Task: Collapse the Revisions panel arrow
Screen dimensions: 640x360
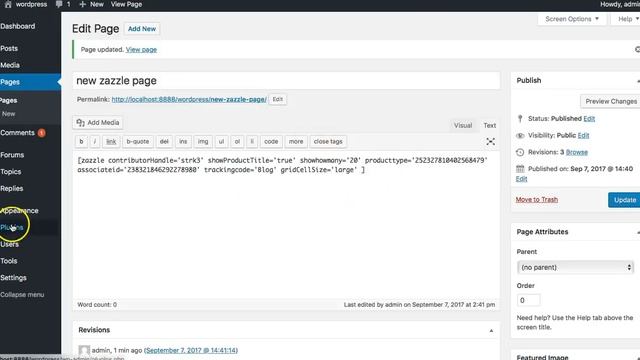Action: [x=491, y=330]
